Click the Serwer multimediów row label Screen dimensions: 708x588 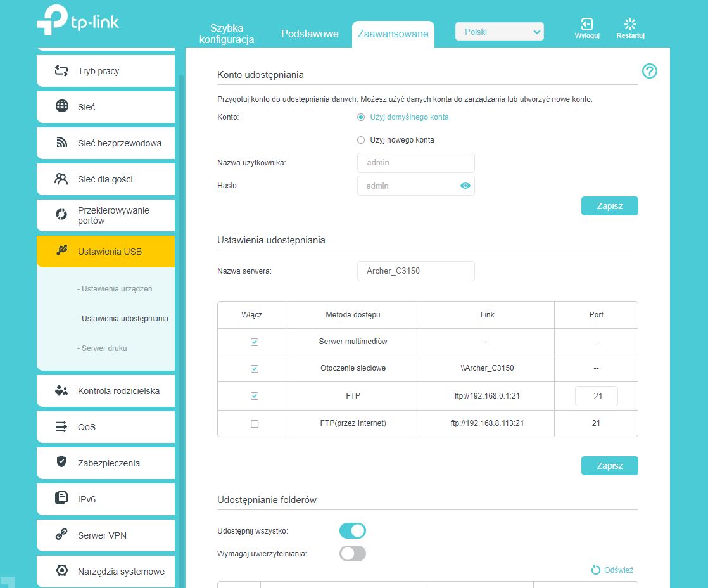(353, 342)
